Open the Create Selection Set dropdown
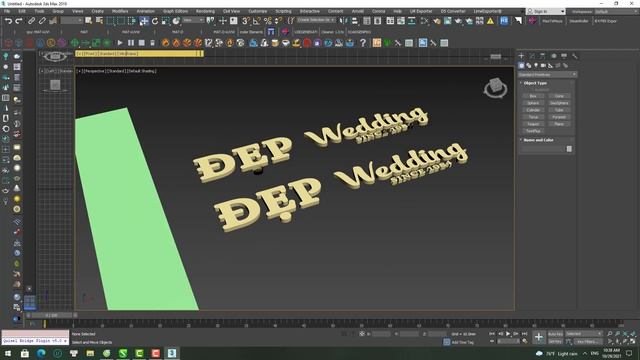This screenshot has width=640, height=360. (316, 20)
